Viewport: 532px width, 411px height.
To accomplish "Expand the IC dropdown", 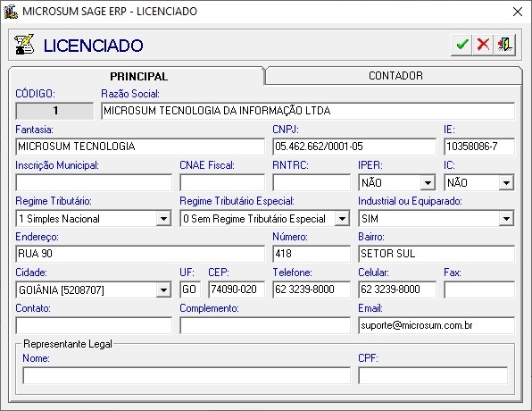I will coord(506,183).
